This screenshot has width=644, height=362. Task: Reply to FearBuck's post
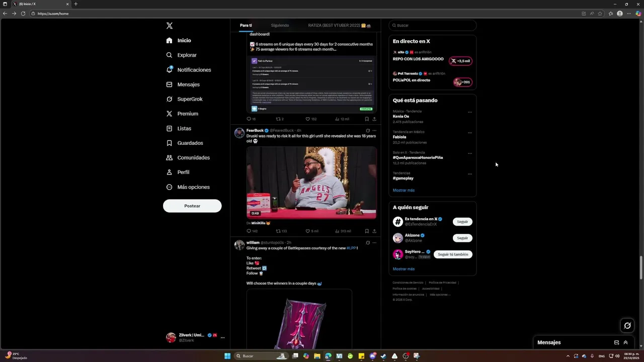point(249,231)
